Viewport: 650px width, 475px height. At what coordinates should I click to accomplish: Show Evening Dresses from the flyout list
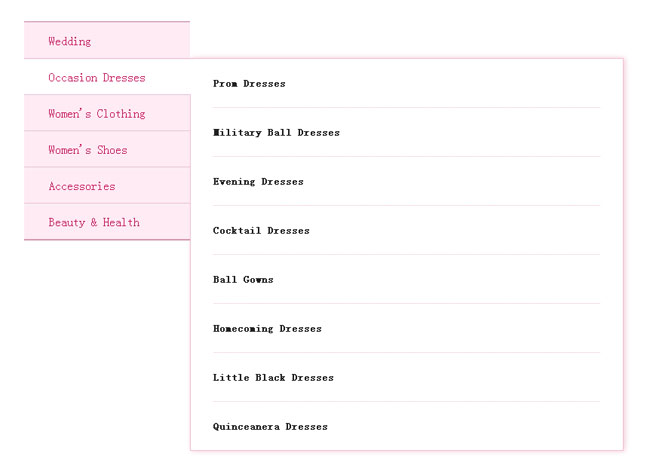(258, 182)
